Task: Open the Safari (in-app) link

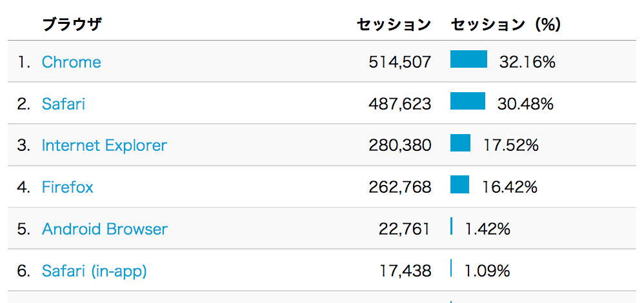Action: click(94, 271)
